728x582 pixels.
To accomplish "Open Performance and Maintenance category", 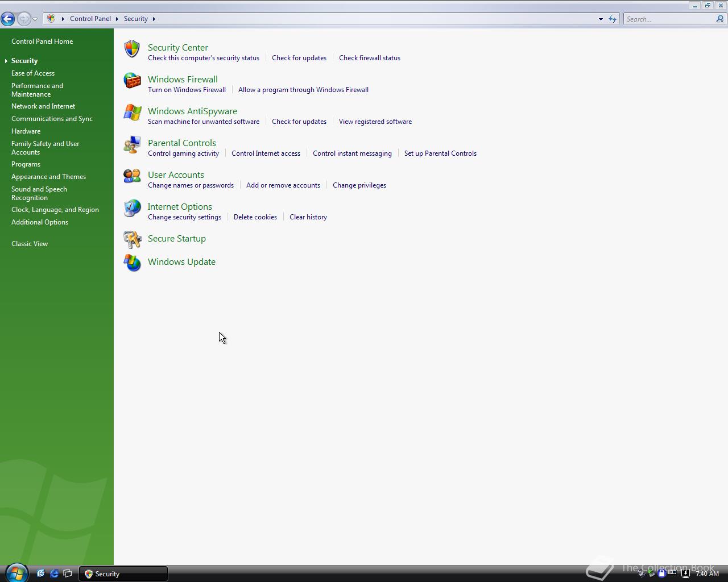I will 37,90.
